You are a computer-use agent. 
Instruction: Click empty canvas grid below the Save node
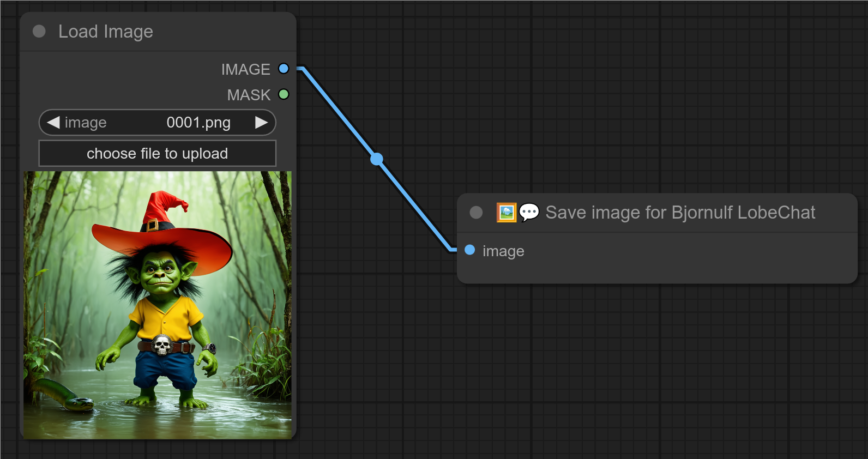click(x=654, y=371)
